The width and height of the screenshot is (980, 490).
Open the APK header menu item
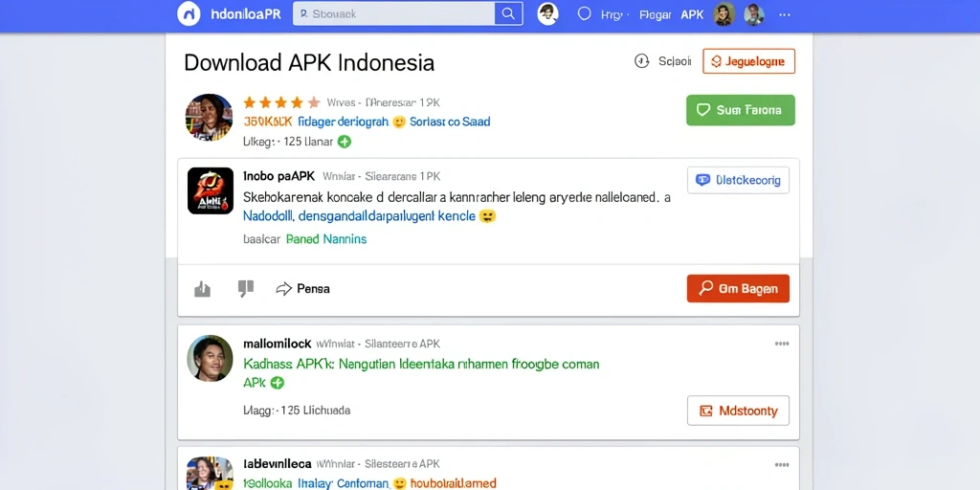click(x=692, y=13)
